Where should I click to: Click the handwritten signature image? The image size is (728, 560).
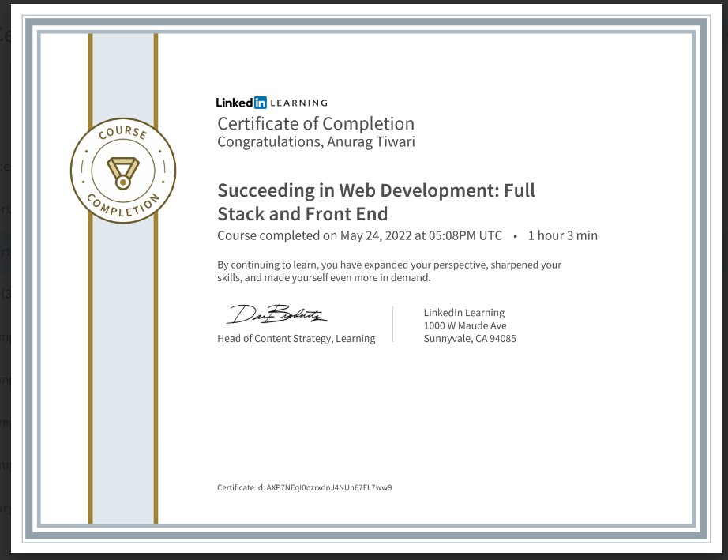point(277,314)
